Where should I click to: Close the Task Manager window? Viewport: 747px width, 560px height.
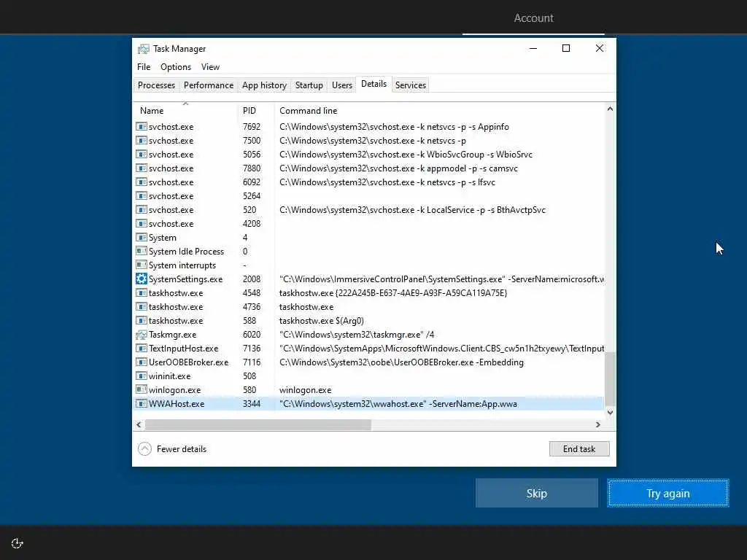(x=600, y=49)
